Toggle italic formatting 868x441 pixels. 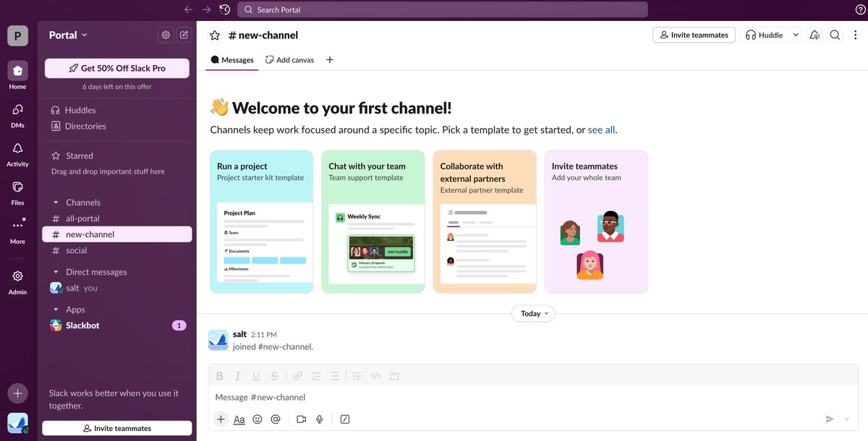pos(237,376)
